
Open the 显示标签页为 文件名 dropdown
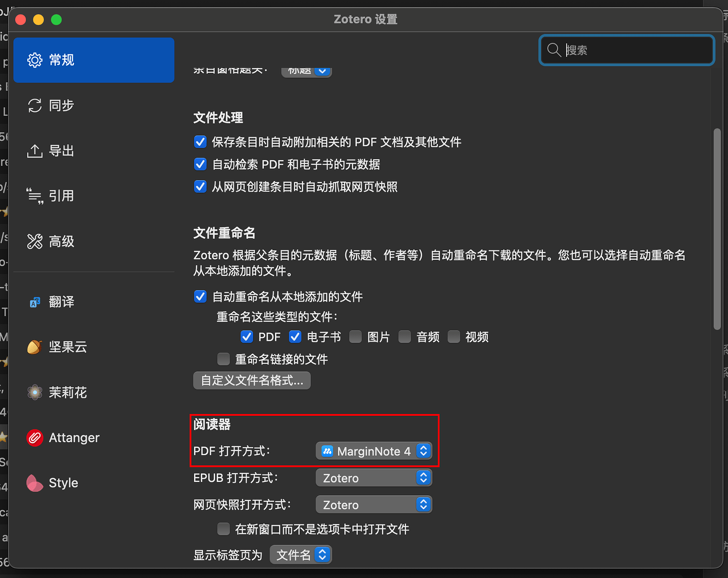pos(301,555)
